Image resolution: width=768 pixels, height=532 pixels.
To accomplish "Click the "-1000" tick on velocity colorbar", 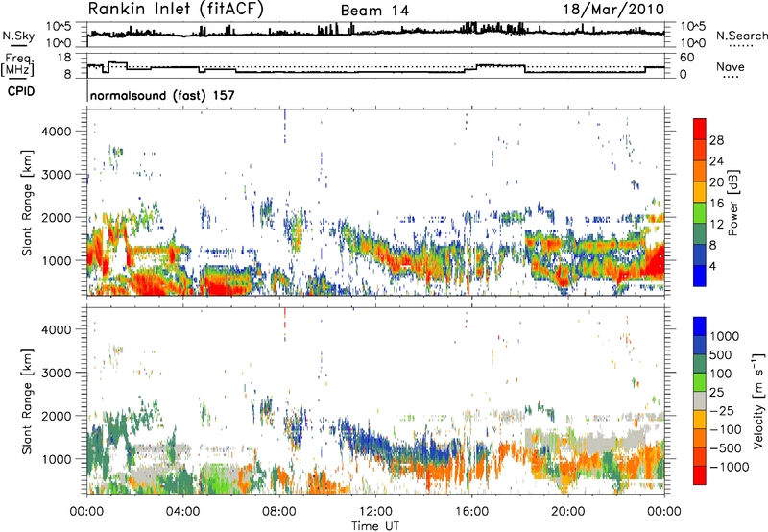I will point(729,467).
